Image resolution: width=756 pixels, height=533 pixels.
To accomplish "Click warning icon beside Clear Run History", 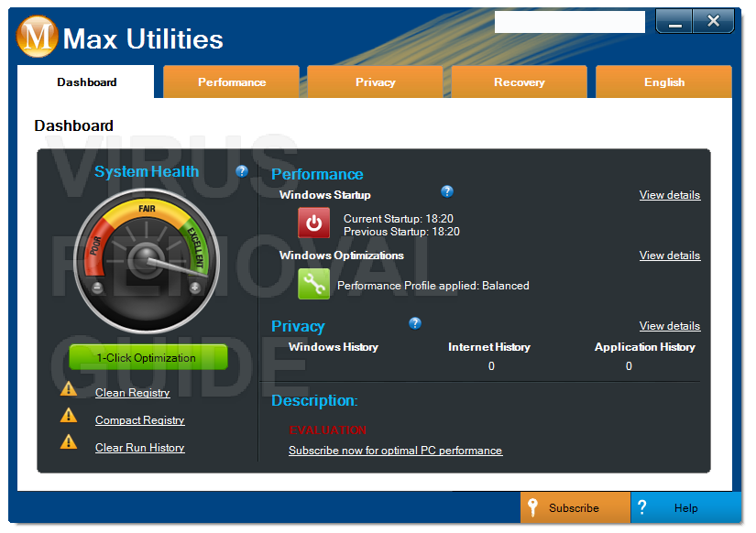I will tap(69, 442).
